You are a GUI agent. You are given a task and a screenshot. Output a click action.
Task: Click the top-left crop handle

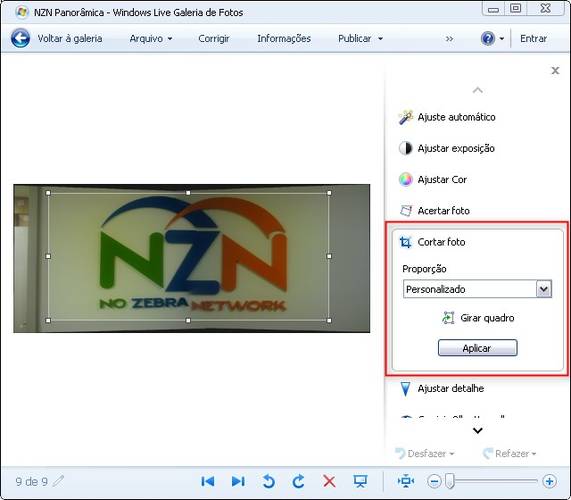point(48,193)
